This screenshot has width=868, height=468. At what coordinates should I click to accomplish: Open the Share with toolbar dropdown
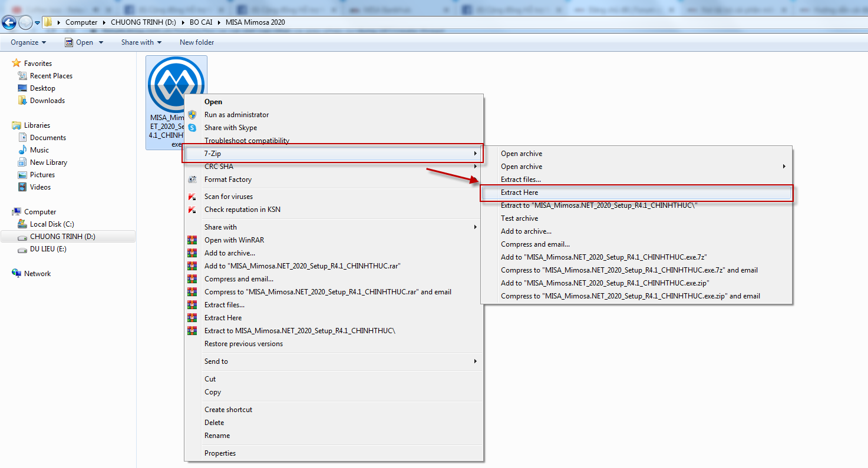point(141,42)
